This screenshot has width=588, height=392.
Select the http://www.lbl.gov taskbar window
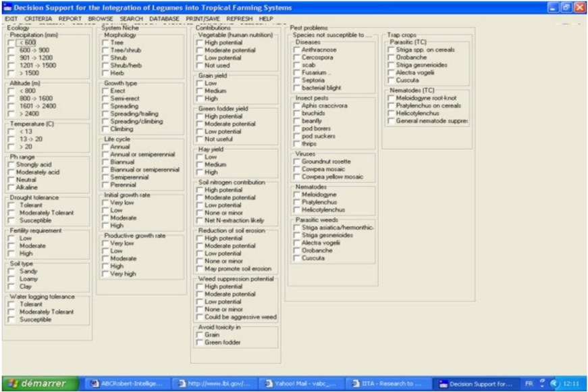214,384
